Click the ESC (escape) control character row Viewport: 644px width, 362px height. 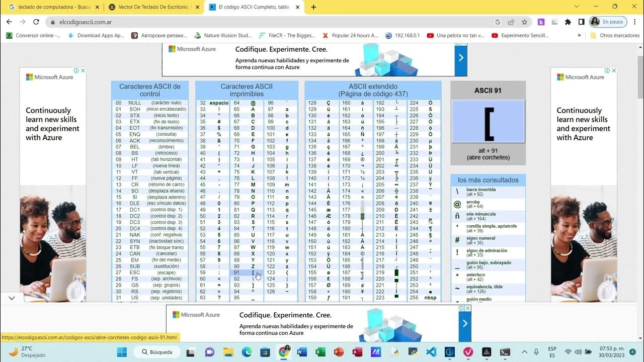pos(149,273)
